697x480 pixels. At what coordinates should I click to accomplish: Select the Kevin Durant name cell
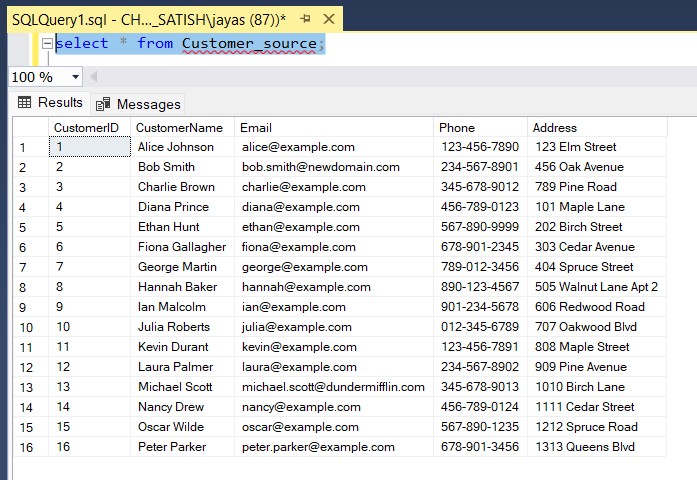(182, 347)
